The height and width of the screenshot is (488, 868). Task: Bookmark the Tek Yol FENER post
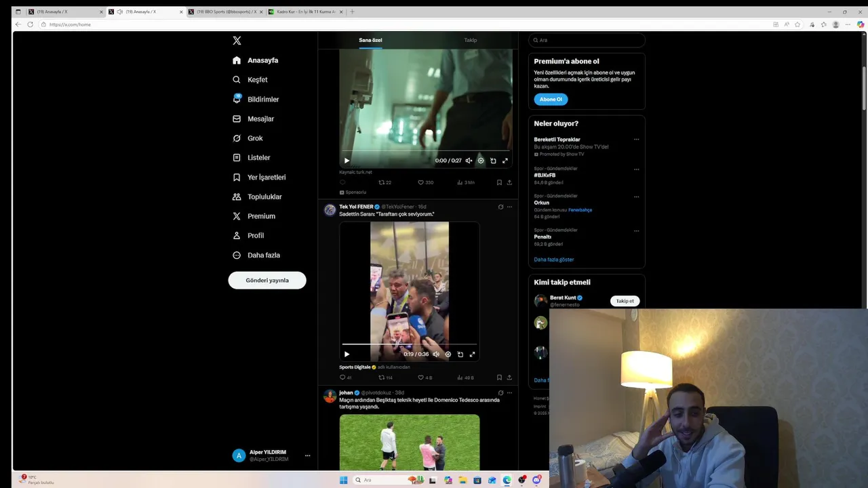point(499,378)
